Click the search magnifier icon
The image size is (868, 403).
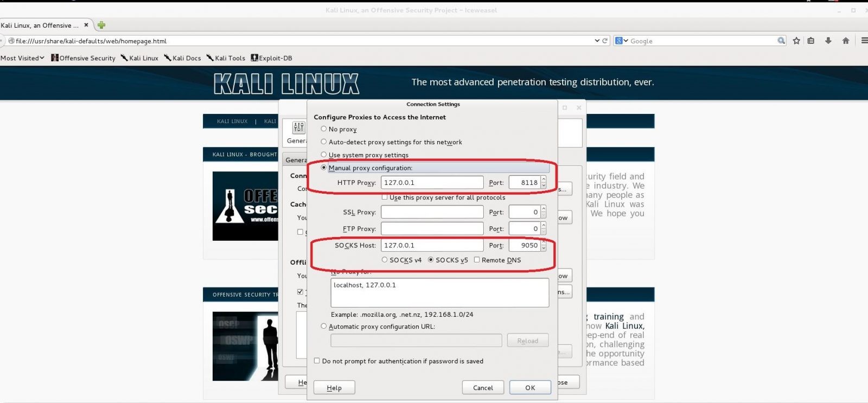pos(781,41)
